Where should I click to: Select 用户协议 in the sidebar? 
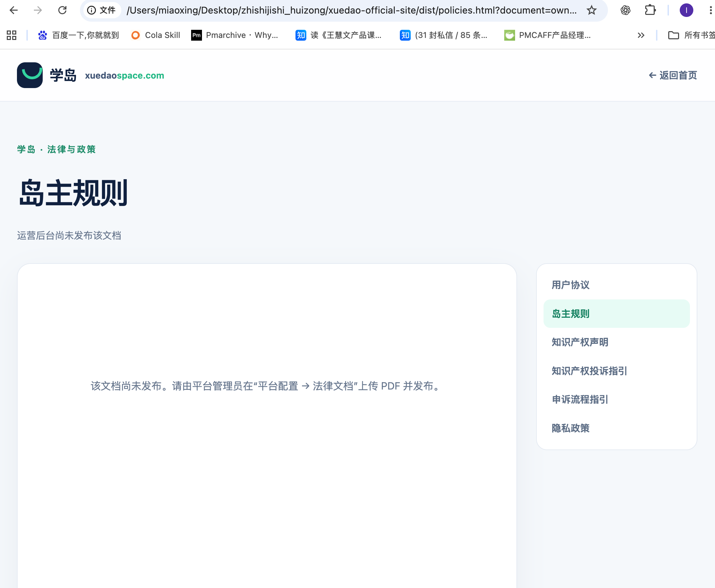coord(616,285)
